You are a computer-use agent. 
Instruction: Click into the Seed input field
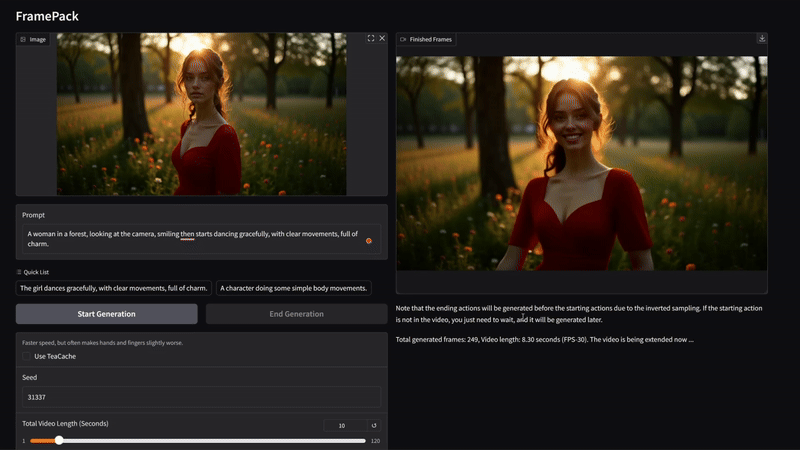pos(202,397)
